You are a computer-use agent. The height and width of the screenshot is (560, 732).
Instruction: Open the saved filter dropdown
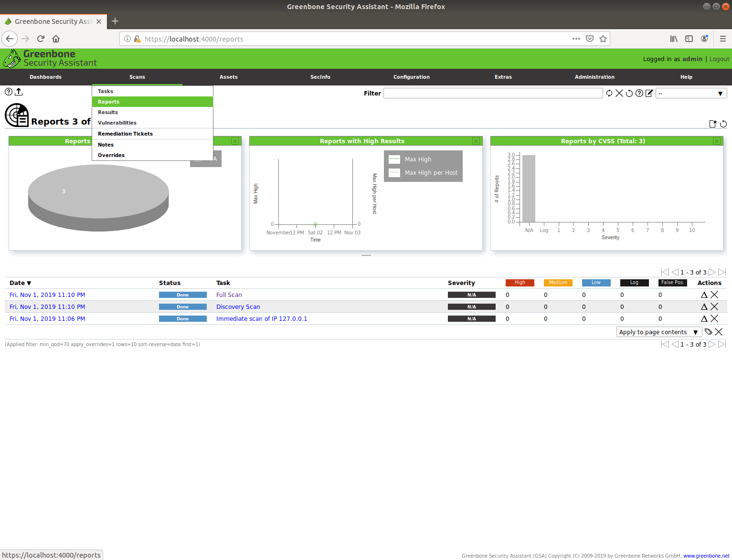click(691, 94)
